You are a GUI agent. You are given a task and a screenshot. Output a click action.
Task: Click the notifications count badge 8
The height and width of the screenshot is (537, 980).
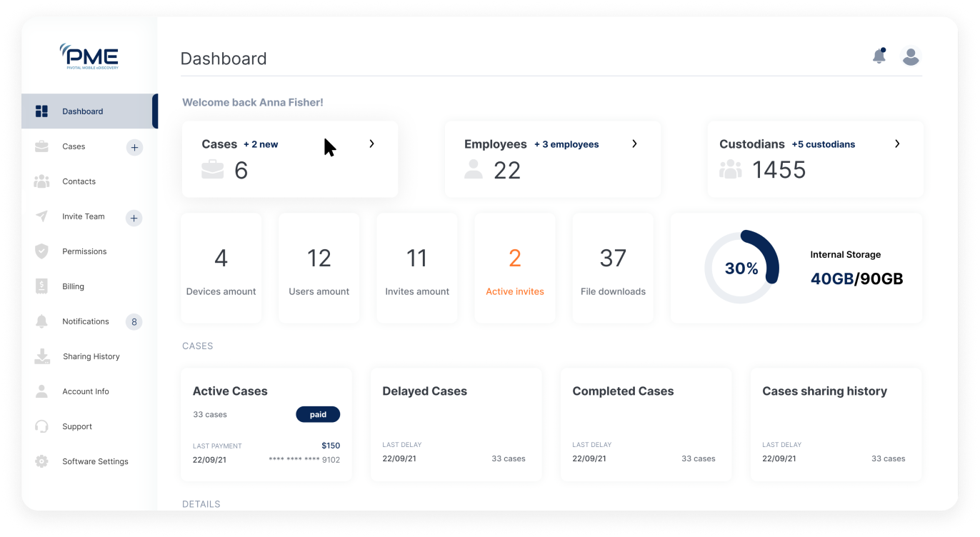coord(134,322)
